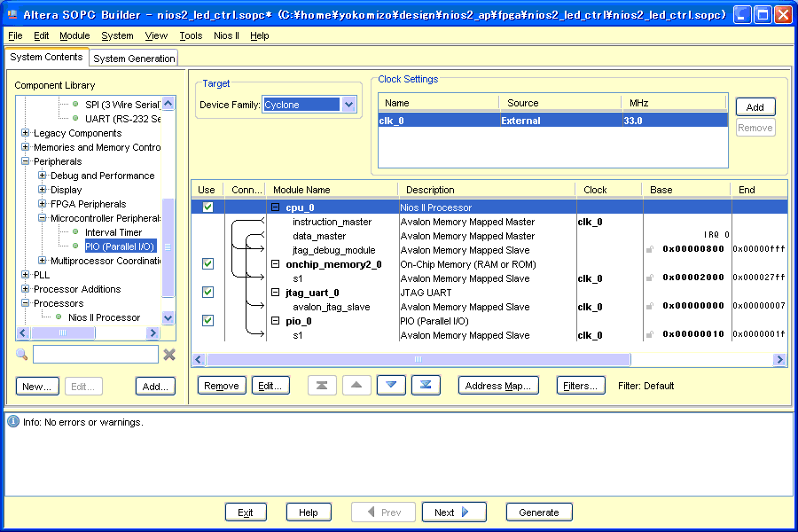Open the Nios II menu

click(x=226, y=35)
